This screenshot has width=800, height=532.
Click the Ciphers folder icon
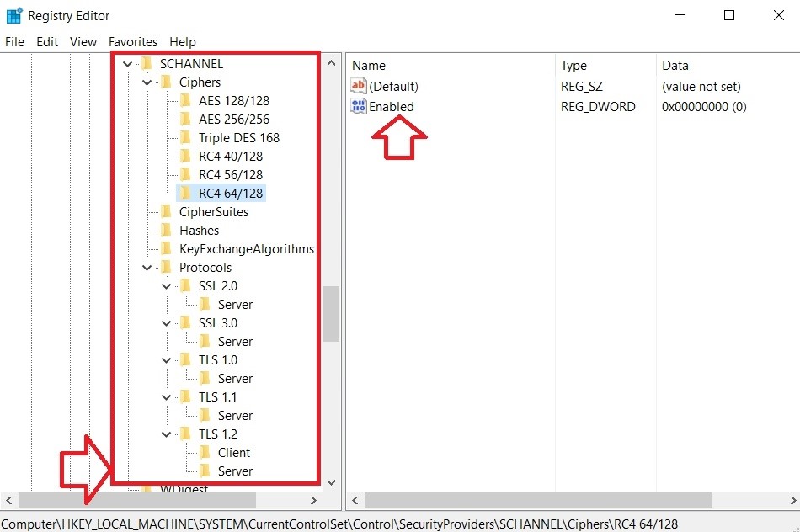click(167, 82)
